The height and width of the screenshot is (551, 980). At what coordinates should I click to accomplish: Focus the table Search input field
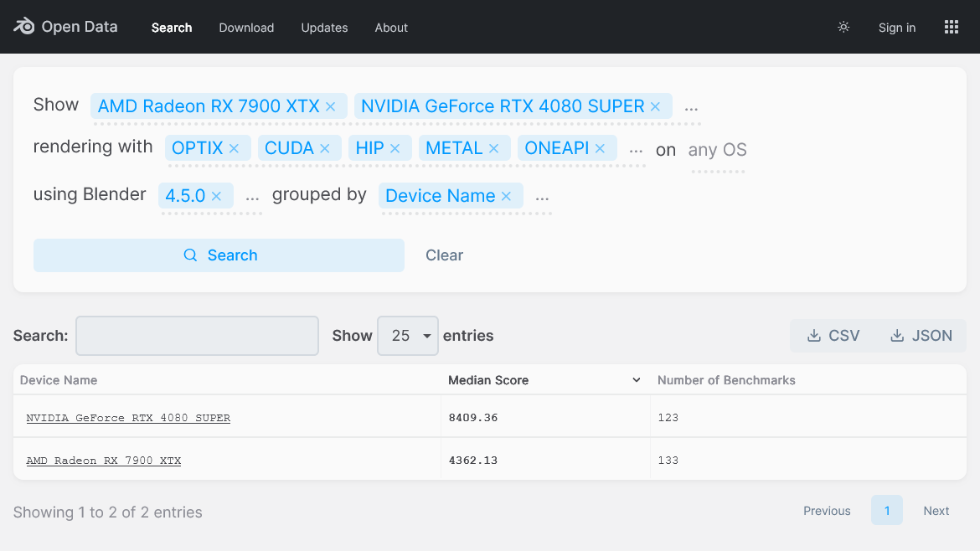[197, 336]
